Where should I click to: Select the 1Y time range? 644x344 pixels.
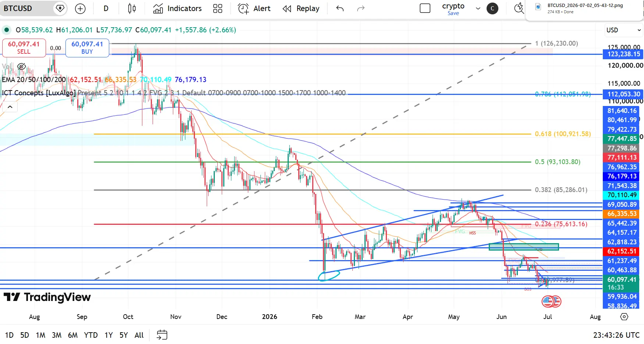108,335
